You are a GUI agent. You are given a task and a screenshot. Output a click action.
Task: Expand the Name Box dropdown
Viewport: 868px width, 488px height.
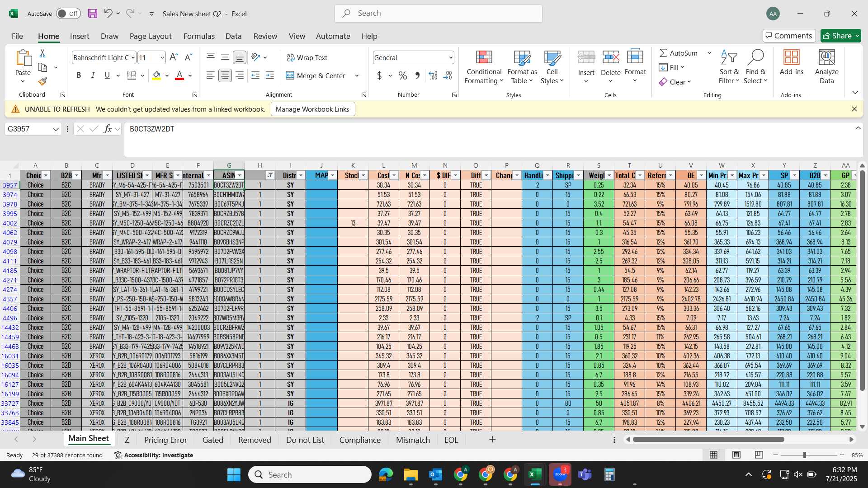pyautogui.click(x=56, y=129)
